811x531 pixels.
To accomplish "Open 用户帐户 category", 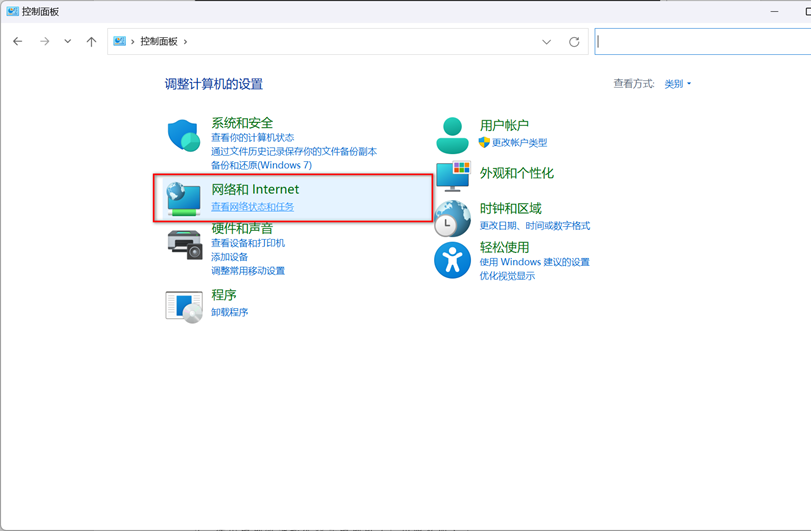I will click(x=504, y=125).
